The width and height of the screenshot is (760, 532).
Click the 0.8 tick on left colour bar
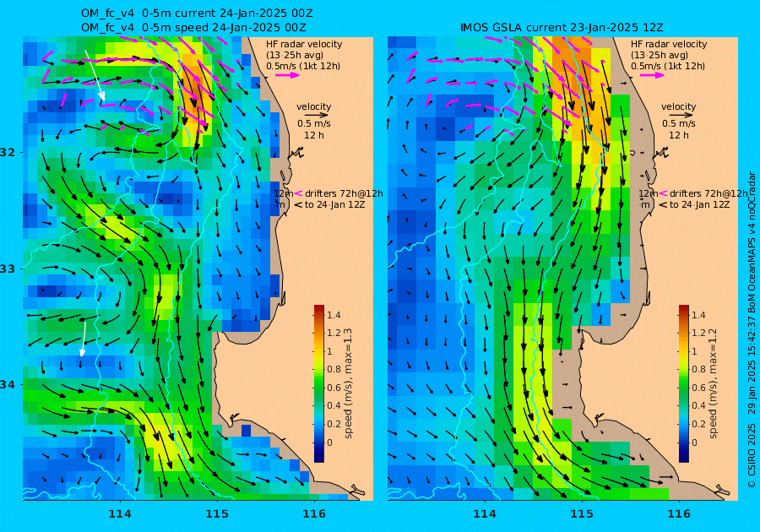pos(334,369)
